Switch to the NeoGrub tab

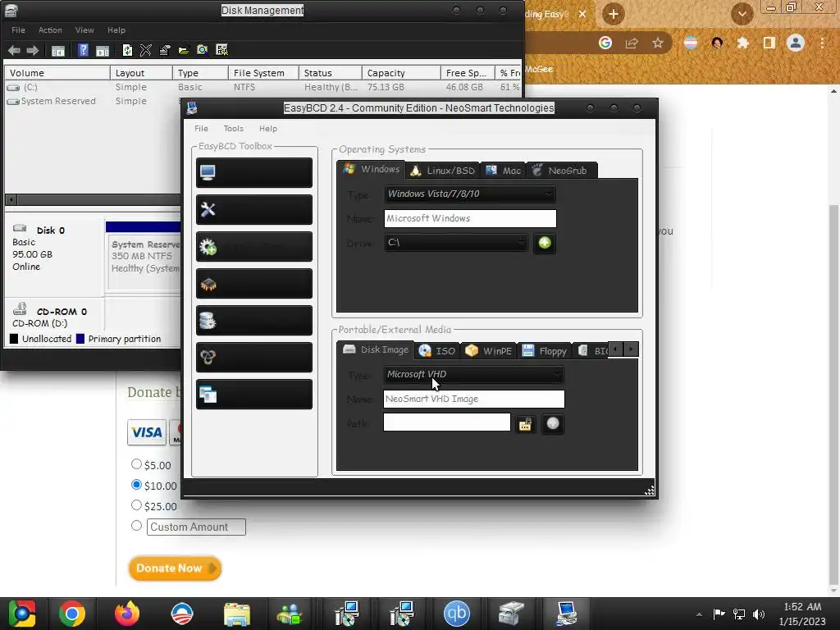[x=561, y=171]
